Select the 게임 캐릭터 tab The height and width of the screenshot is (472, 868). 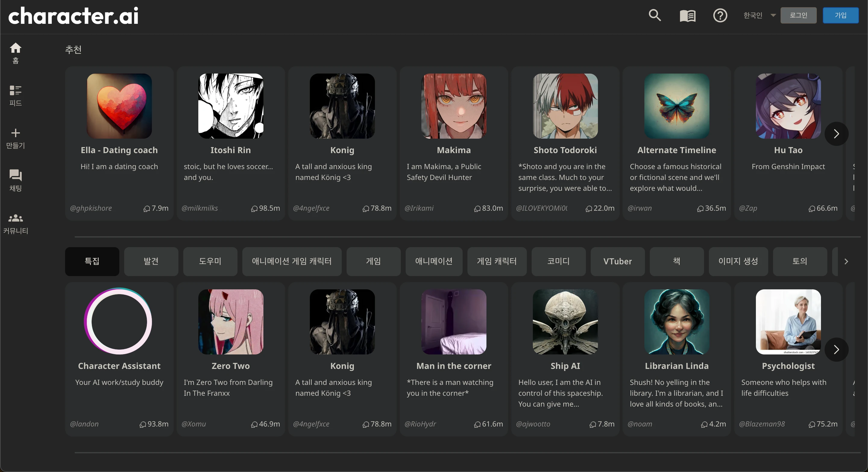click(x=497, y=261)
